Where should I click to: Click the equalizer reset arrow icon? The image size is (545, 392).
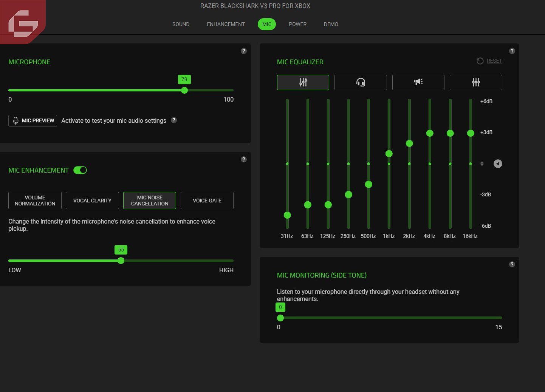click(480, 61)
